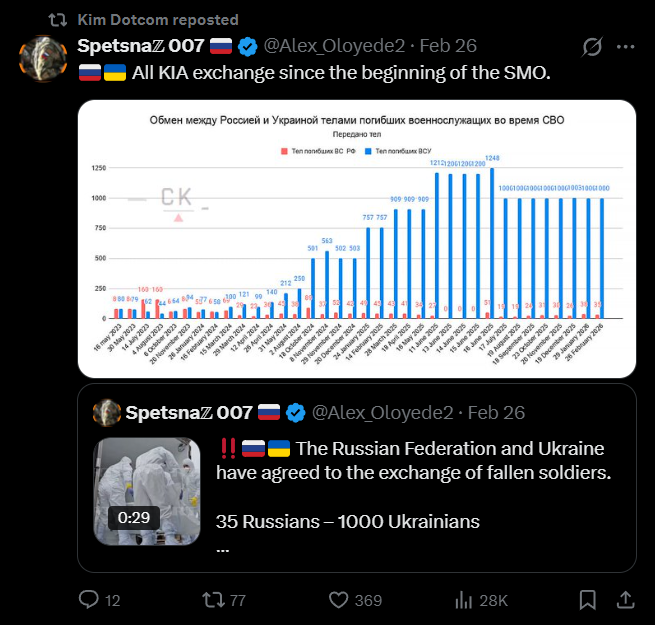Click the main author display name SpetsnaZ 007

141,46
